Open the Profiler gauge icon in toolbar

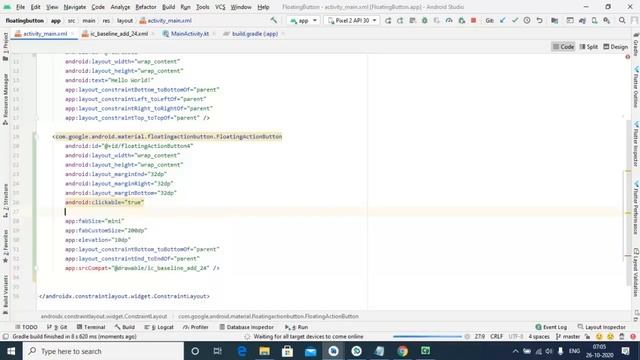point(449,20)
